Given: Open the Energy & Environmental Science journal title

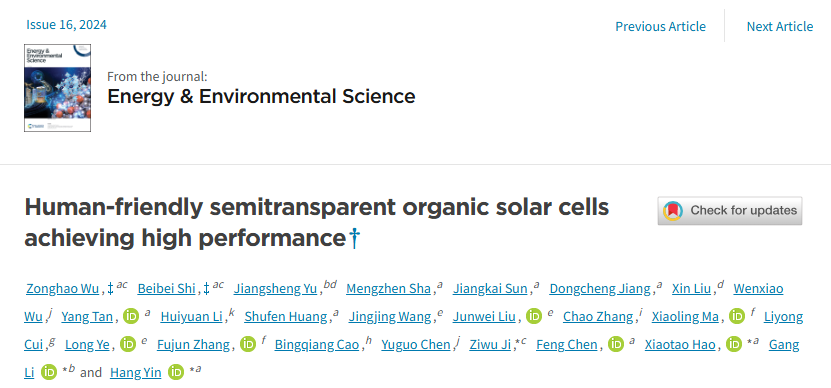Looking at the screenshot, I should (261, 96).
